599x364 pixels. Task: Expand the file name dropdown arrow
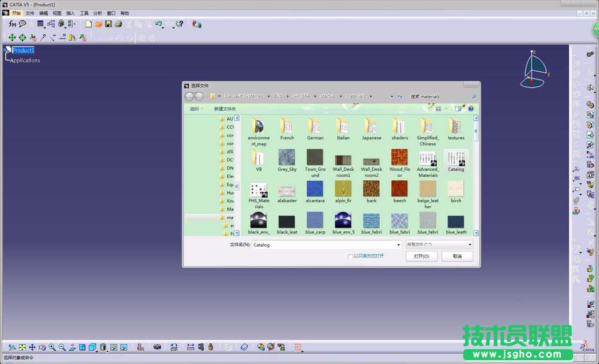pyautogui.click(x=398, y=245)
